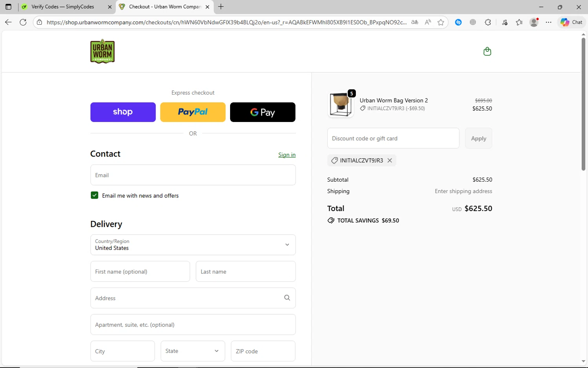
Task: Click the Last name field
Action: (x=246, y=271)
